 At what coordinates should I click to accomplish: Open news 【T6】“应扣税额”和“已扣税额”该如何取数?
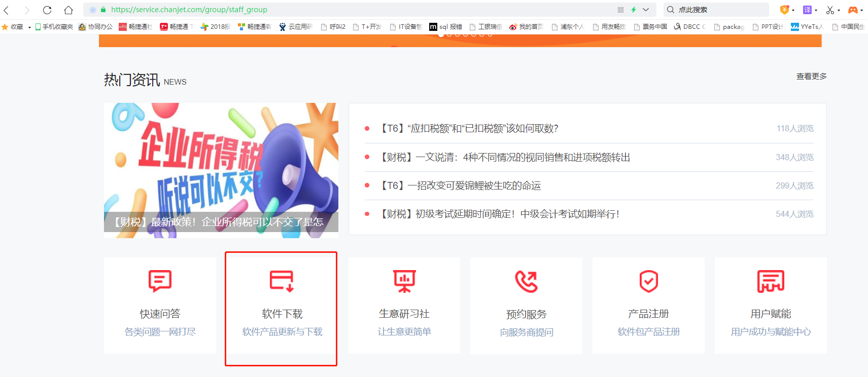coord(469,129)
